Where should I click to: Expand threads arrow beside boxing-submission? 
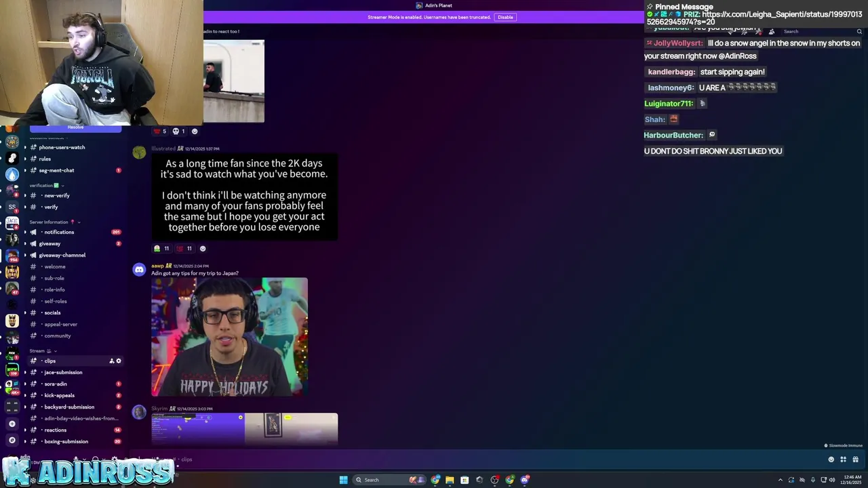pyautogui.click(x=25, y=441)
